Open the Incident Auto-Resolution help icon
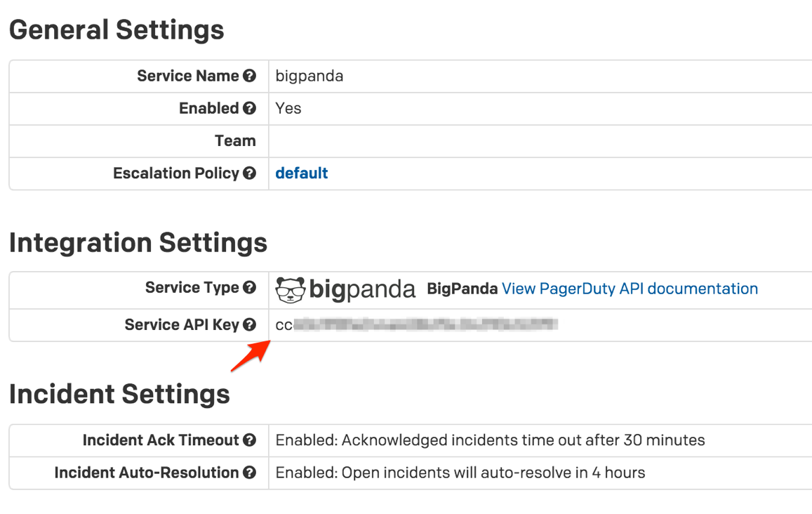 point(250,472)
